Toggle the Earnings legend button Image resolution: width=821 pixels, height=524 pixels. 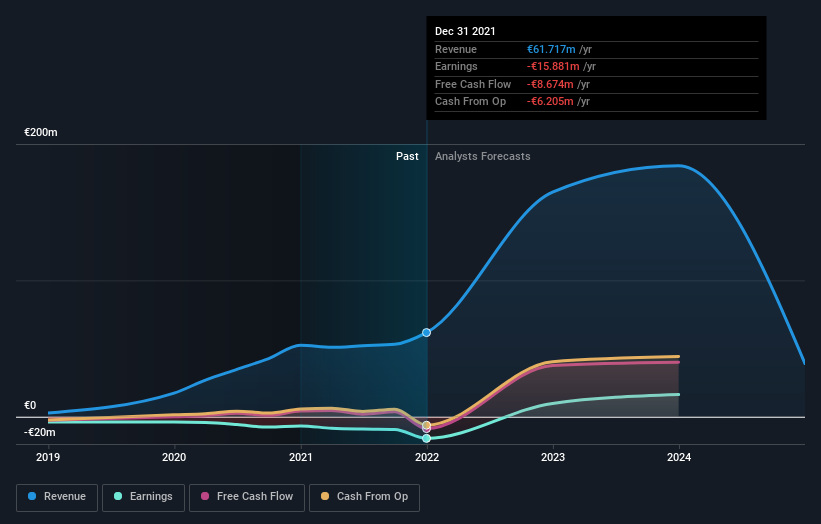143,497
